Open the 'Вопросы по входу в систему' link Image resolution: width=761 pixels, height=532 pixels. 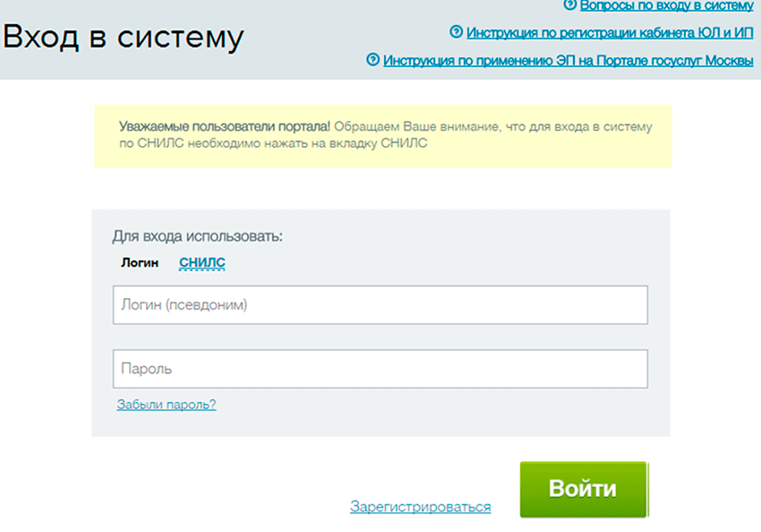[667, 6]
